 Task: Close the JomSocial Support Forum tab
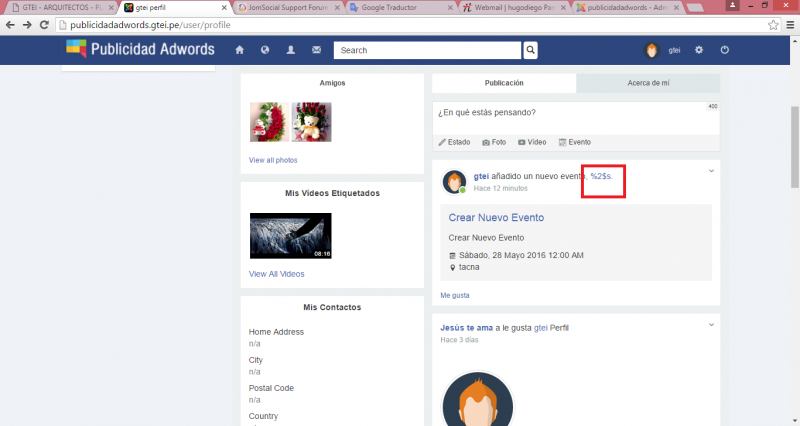337,8
